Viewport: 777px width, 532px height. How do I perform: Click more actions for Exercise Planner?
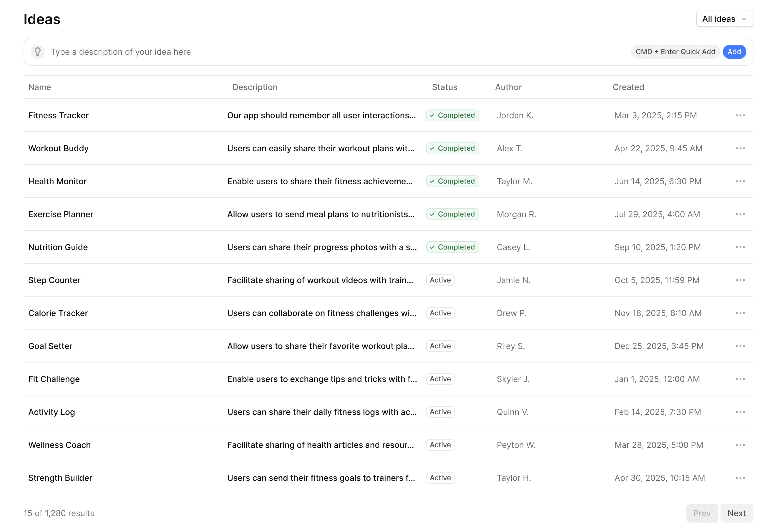click(x=740, y=214)
